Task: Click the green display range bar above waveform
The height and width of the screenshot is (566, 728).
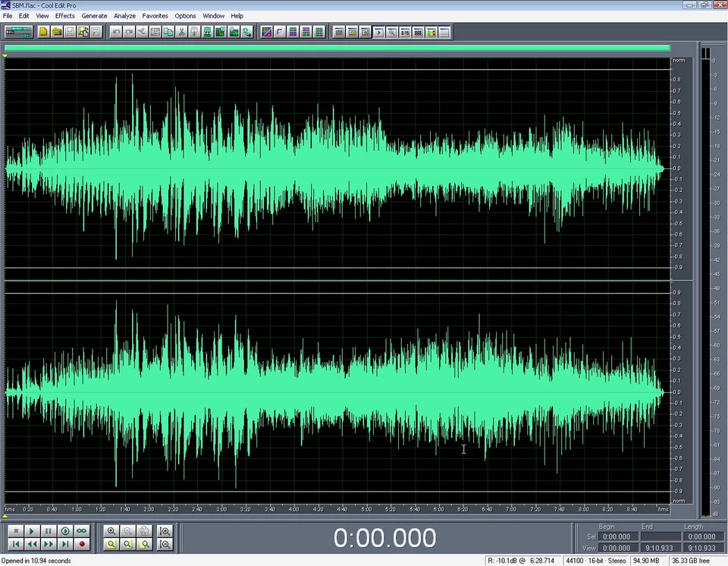Action: point(337,48)
